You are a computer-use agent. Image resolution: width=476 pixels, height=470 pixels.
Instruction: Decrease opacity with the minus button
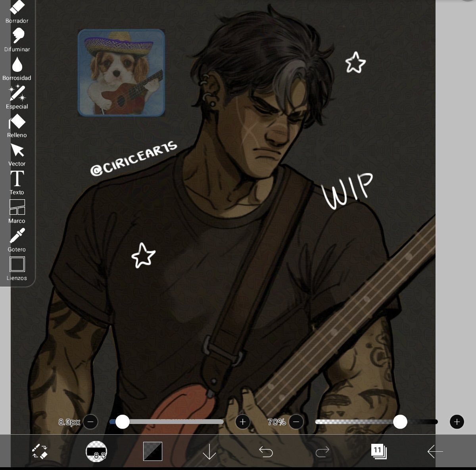(296, 422)
